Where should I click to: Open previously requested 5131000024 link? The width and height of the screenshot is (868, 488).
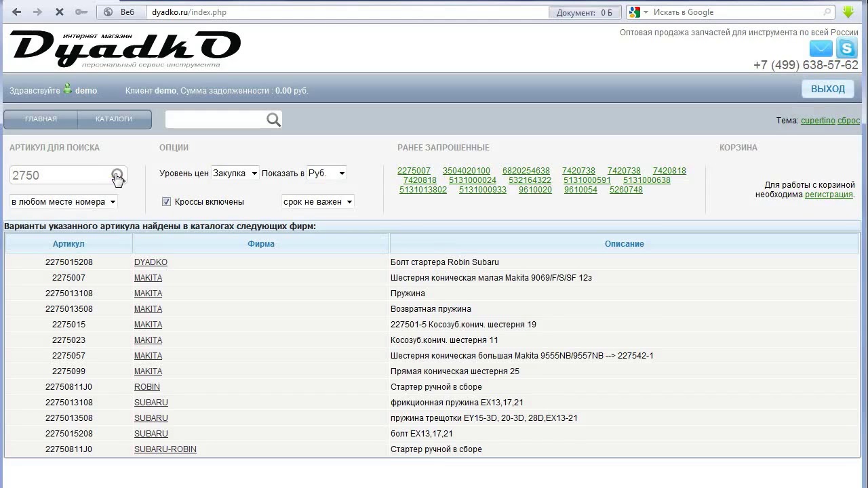click(x=473, y=180)
